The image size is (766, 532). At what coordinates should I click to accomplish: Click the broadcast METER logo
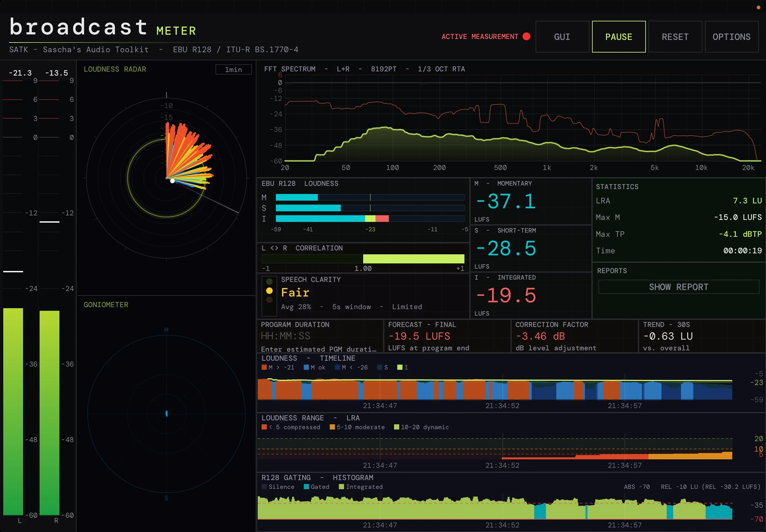103,27
